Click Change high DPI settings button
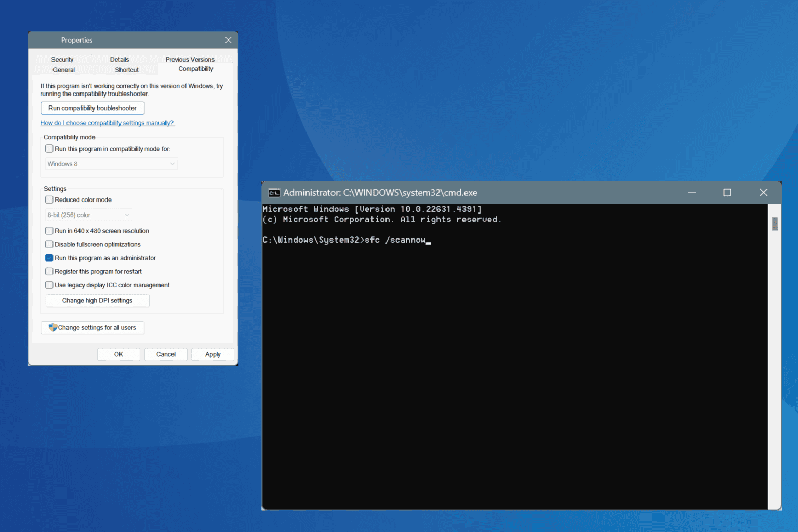The width and height of the screenshot is (798, 532). [x=98, y=301]
